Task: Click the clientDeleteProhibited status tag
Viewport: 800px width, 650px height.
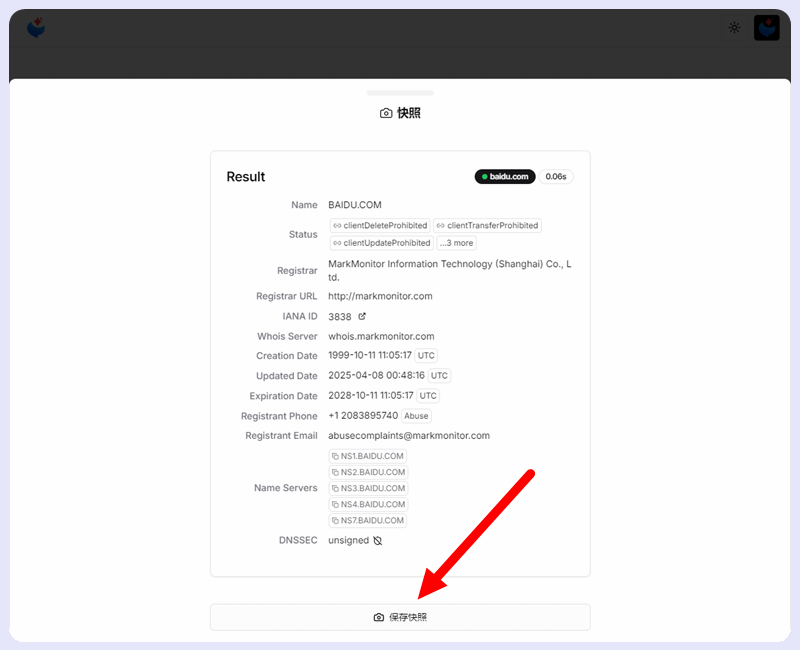Action: (x=380, y=226)
